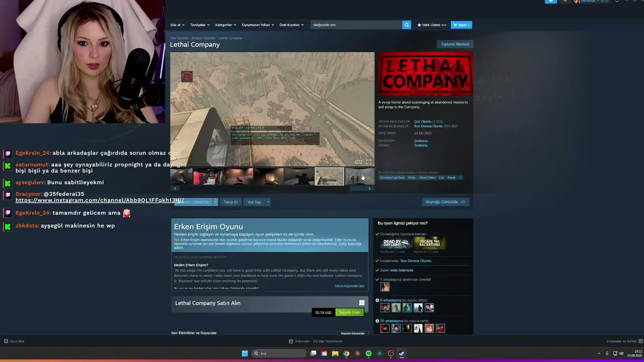Screen dimensions: 644x362
Task: Select the dark figure fifth thumbnail
Action: click(299, 176)
